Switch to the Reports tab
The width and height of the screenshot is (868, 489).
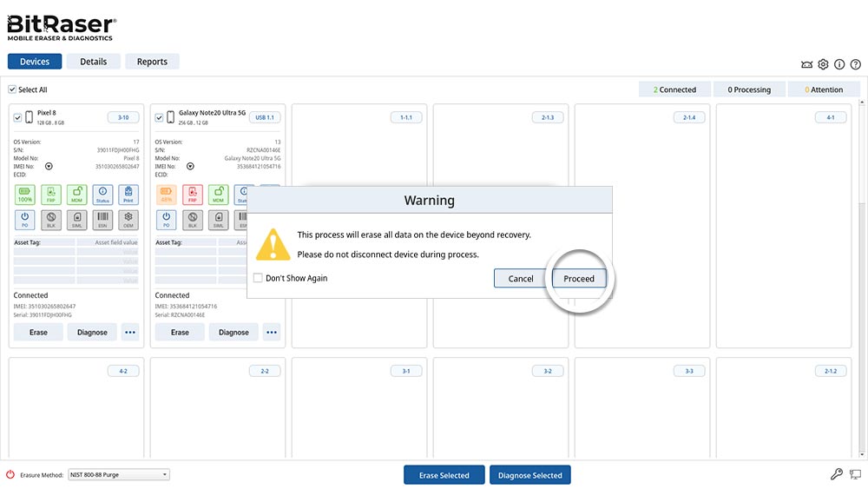(x=152, y=62)
